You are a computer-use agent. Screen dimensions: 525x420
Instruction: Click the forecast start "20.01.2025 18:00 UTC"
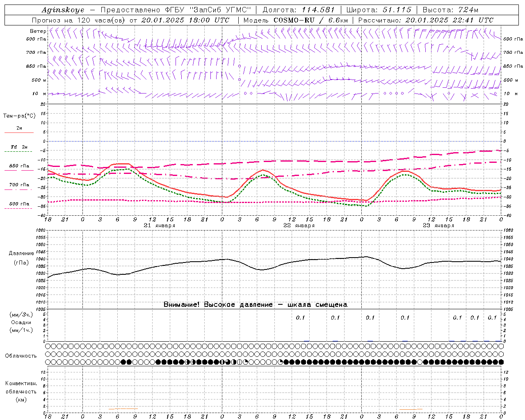point(185,20)
